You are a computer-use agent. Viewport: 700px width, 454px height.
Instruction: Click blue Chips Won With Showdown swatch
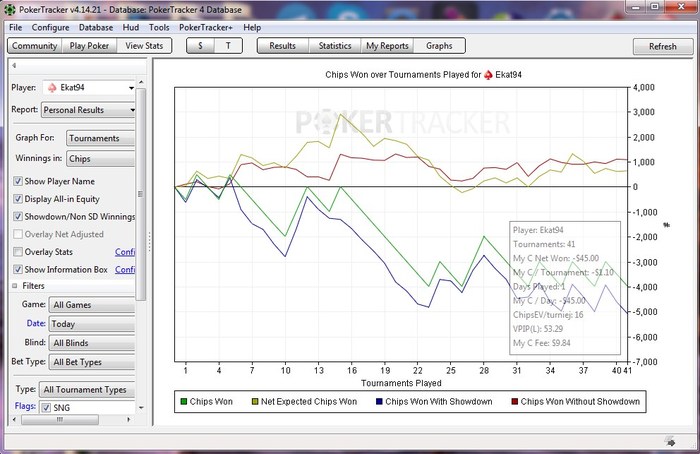point(379,402)
